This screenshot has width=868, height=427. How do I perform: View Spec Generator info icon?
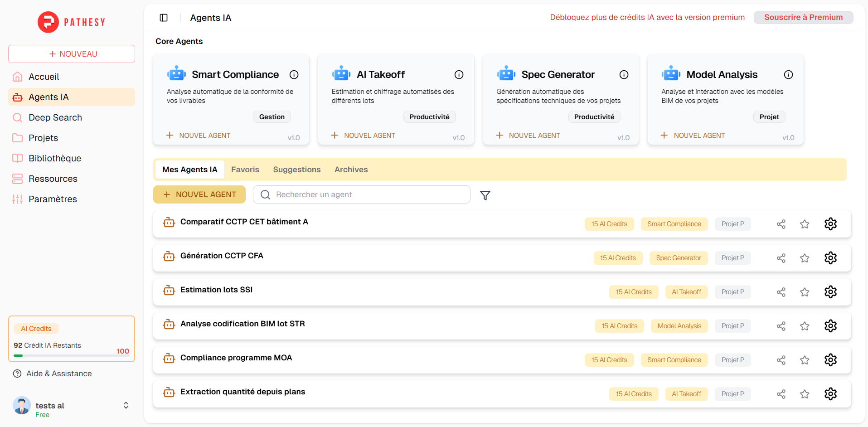(x=624, y=75)
